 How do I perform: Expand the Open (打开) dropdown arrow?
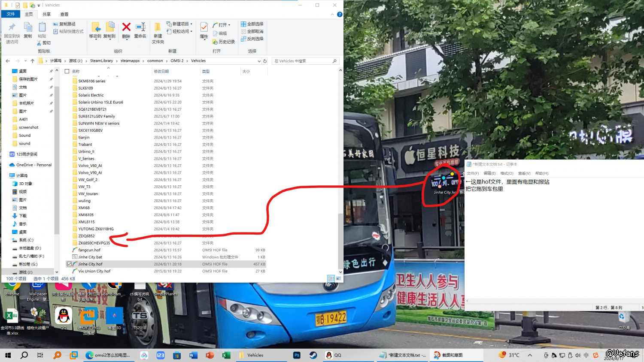[x=229, y=25]
